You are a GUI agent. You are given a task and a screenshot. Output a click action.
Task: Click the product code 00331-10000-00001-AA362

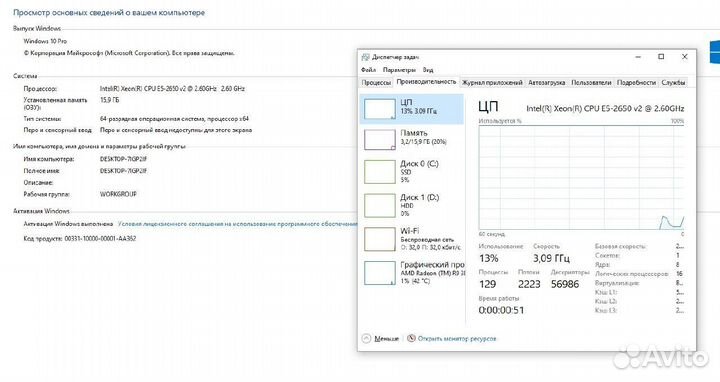(100, 239)
